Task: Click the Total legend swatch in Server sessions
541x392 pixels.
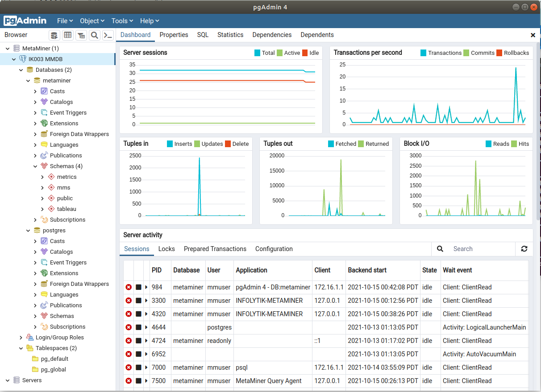Action: [257, 53]
